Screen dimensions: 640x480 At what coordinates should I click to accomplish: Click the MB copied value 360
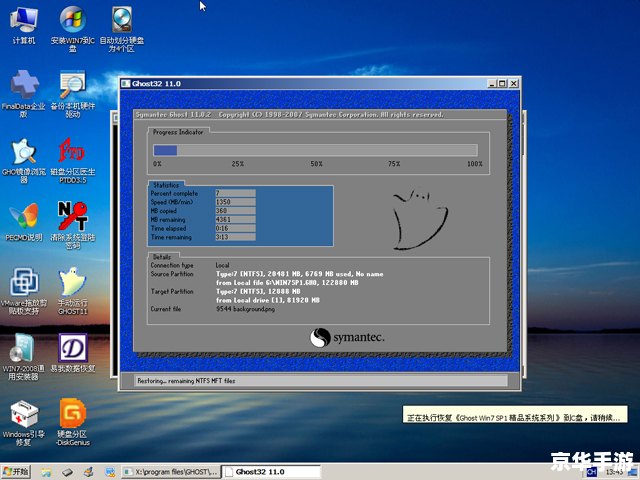click(236, 211)
